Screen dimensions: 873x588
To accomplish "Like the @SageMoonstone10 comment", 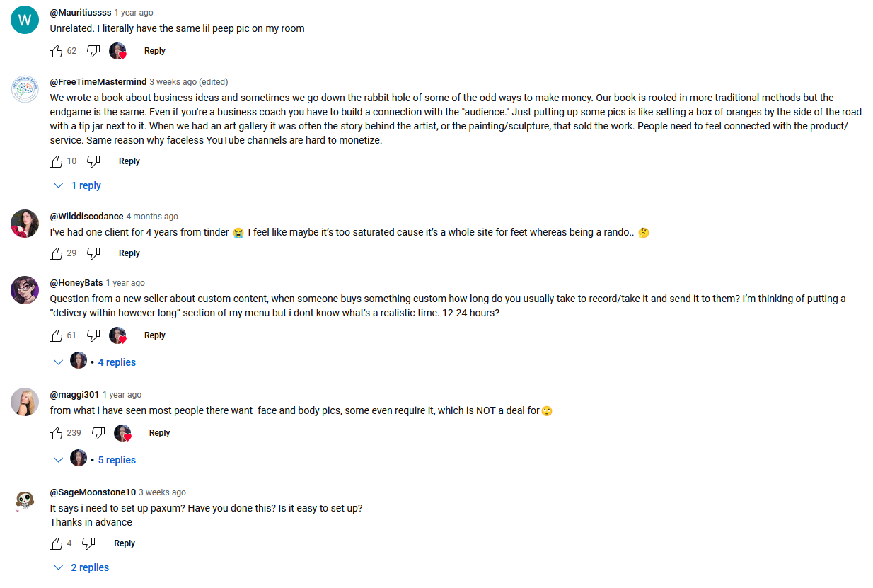I will tap(56, 543).
